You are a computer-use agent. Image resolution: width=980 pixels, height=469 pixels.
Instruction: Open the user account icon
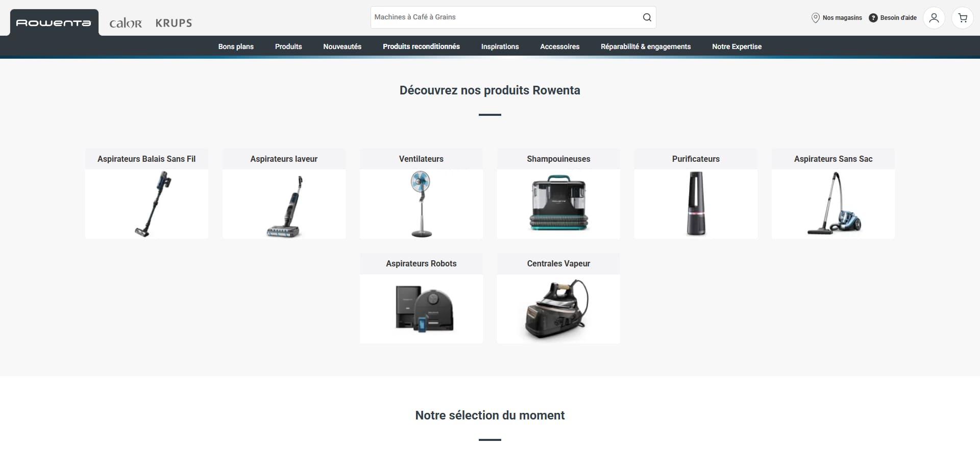pos(934,18)
